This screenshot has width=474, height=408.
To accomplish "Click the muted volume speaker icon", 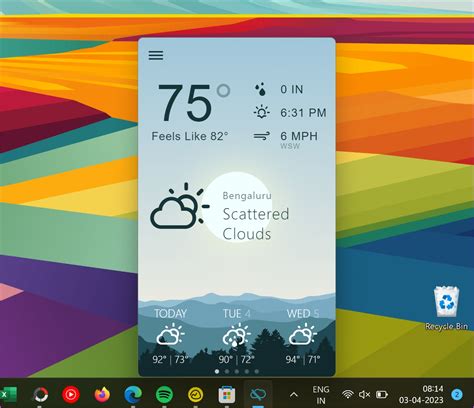I will [x=364, y=395].
